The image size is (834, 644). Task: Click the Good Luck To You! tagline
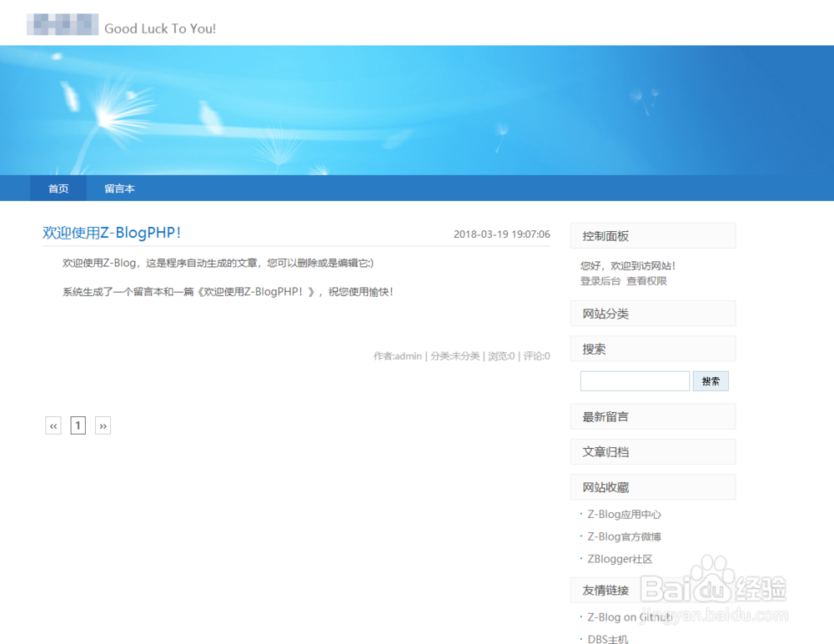point(160,28)
